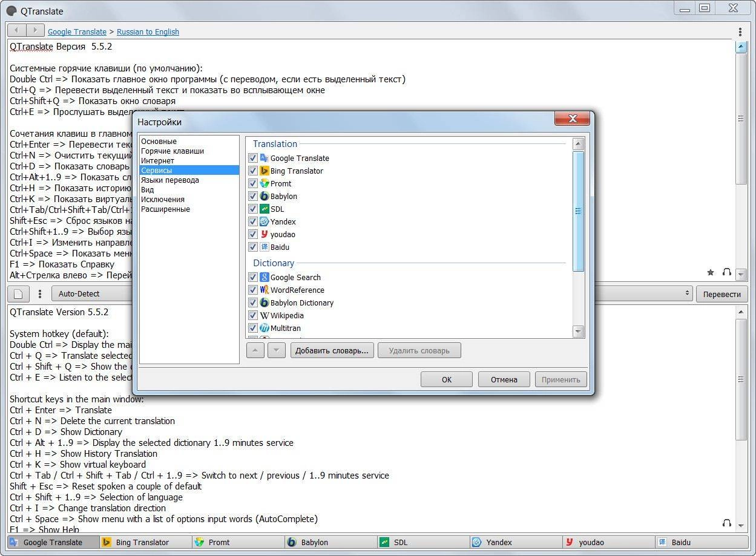The image size is (756, 556).
Task: Uncheck the Promt checkbox
Action: (253, 183)
